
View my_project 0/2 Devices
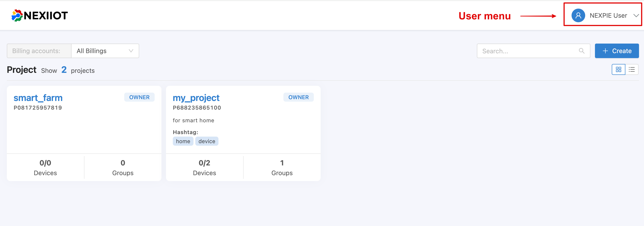204,167
